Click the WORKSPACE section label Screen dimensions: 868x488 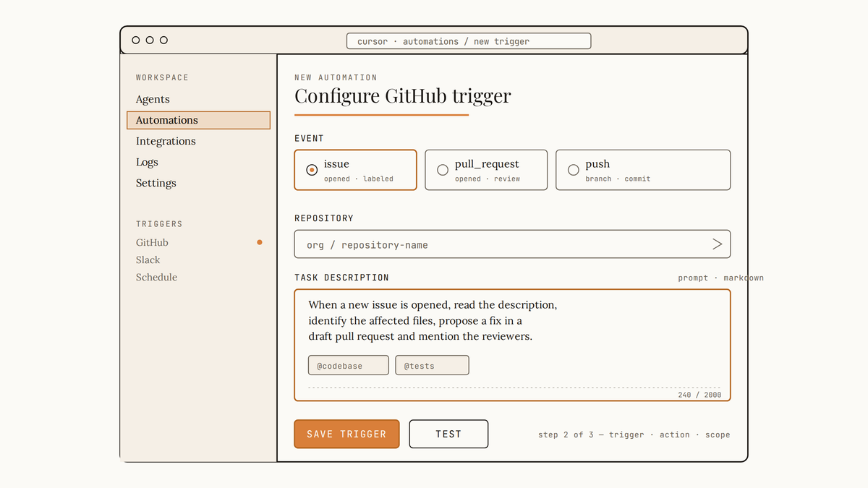pyautogui.click(x=162, y=77)
